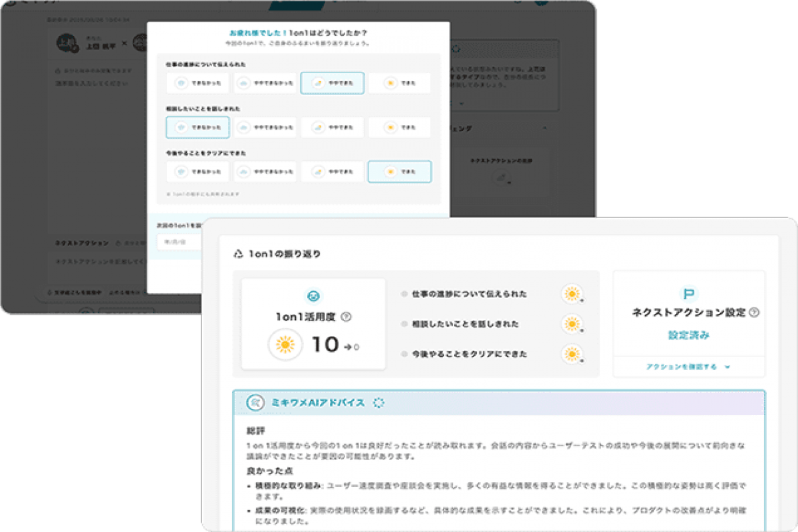Click the flag icon above ネクストアクション設定
Image resolution: width=798 pixels, height=532 pixels.
pyautogui.click(x=688, y=294)
